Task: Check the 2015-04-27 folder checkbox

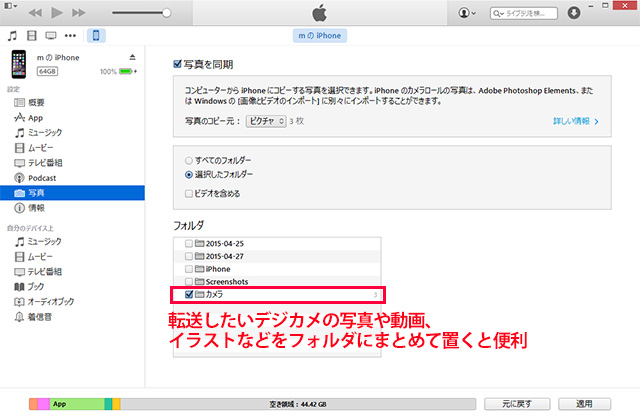Action: (x=189, y=256)
